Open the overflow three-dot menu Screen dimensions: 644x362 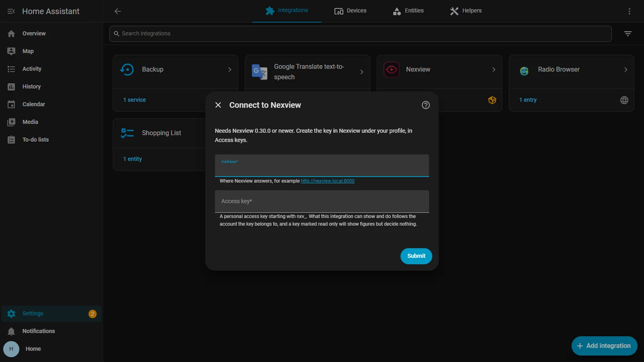pos(630,11)
